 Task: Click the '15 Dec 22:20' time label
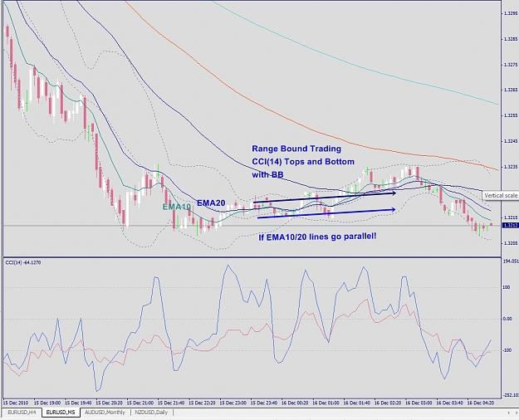pos(203,403)
